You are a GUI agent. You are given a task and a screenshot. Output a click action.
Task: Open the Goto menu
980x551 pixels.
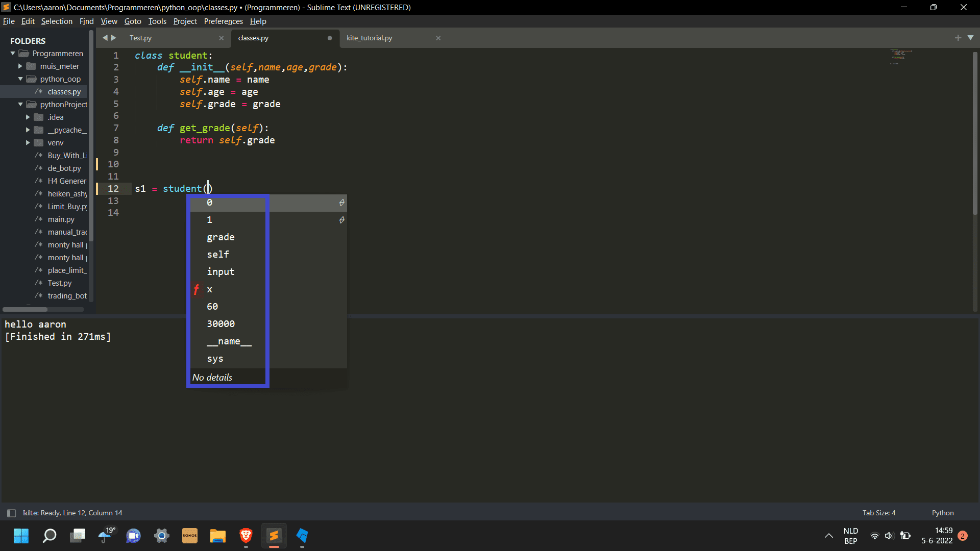click(x=133, y=21)
